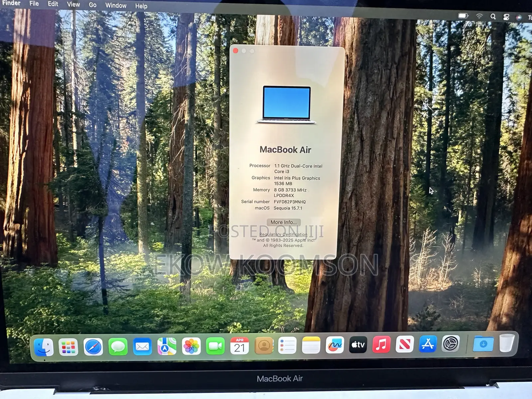This screenshot has height=399, width=532.
Task: Click the macOS Sequoia 15.7.1 text
Action: coord(288,208)
